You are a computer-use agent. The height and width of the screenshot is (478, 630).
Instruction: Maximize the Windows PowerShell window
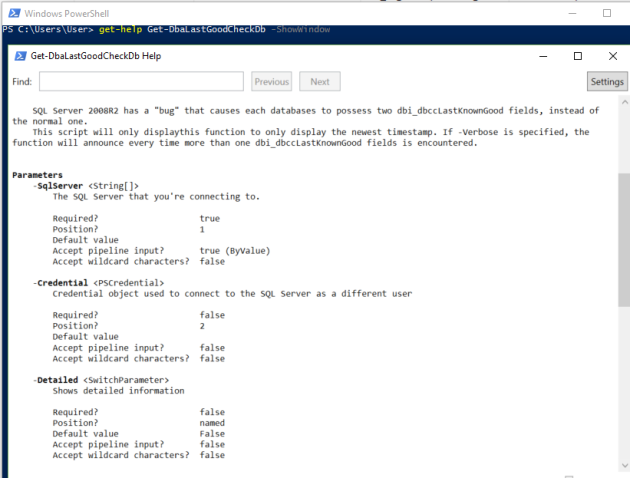coord(607,14)
